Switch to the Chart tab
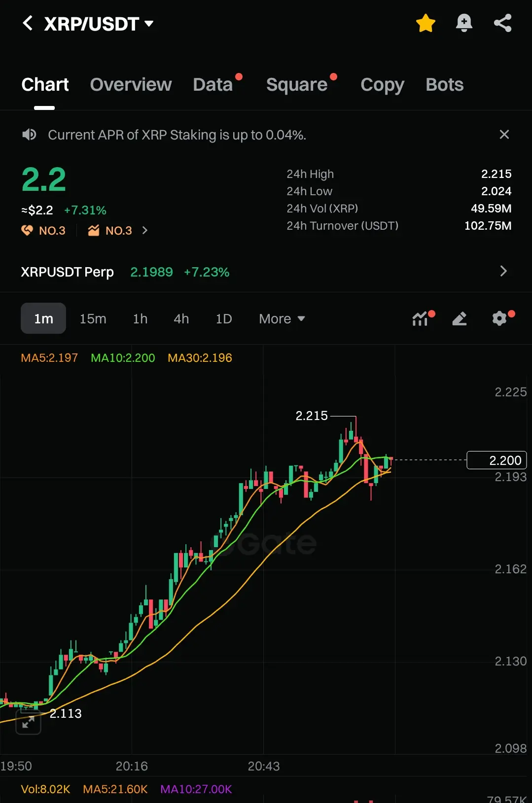The height and width of the screenshot is (803, 532). click(45, 85)
